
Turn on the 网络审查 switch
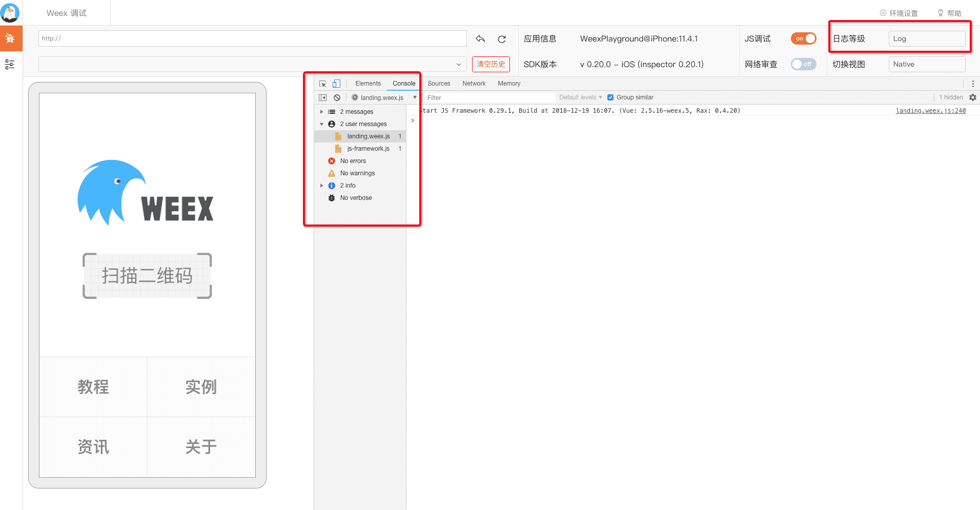pos(803,64)
